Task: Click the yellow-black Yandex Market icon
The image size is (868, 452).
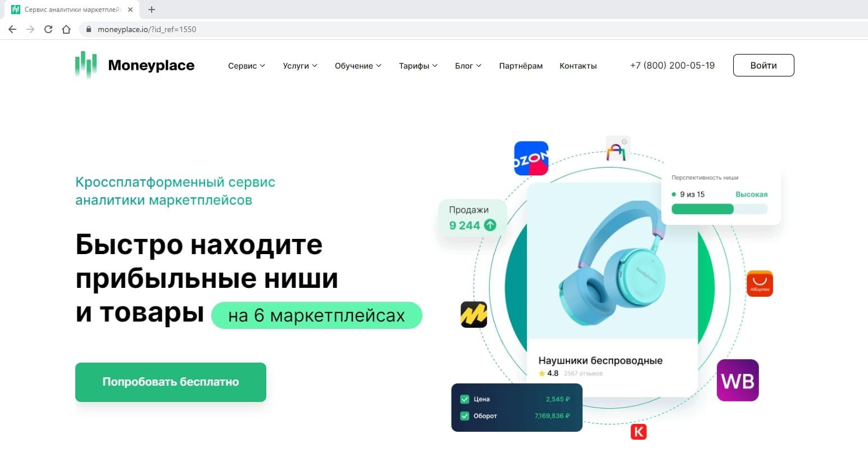Action: (474, 315)
